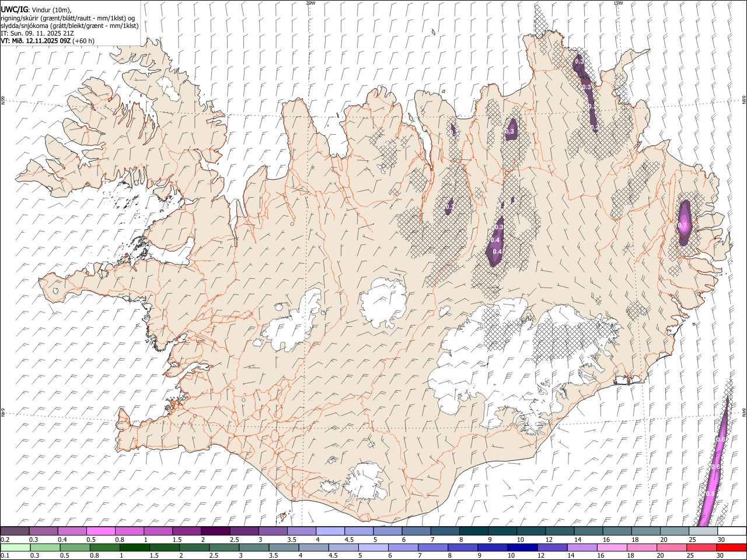Select the first 0.2 swatch of snow scale
The width and height of the screenshot is (747, 560).
click(15, 531)
